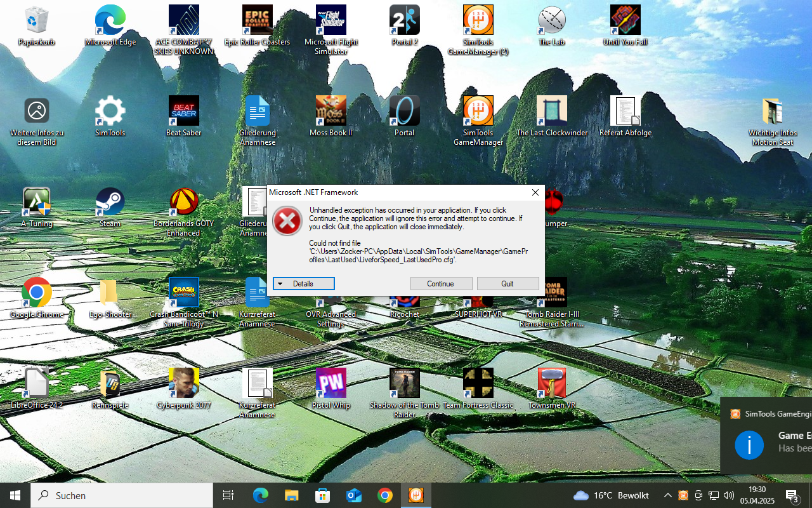Open the 16°C Bewölkt weather widget

[x=611, y=495]
